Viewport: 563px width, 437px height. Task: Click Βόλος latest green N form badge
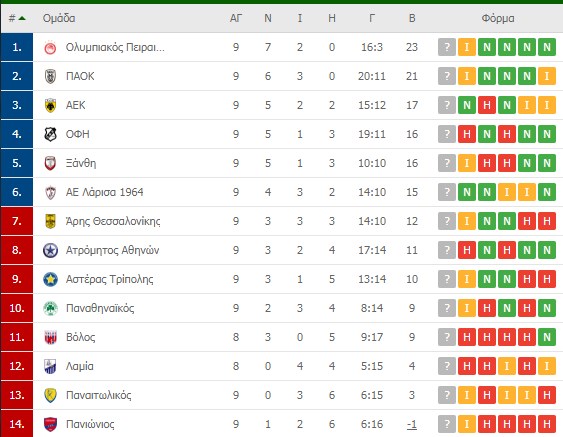[x=546, y=337]
